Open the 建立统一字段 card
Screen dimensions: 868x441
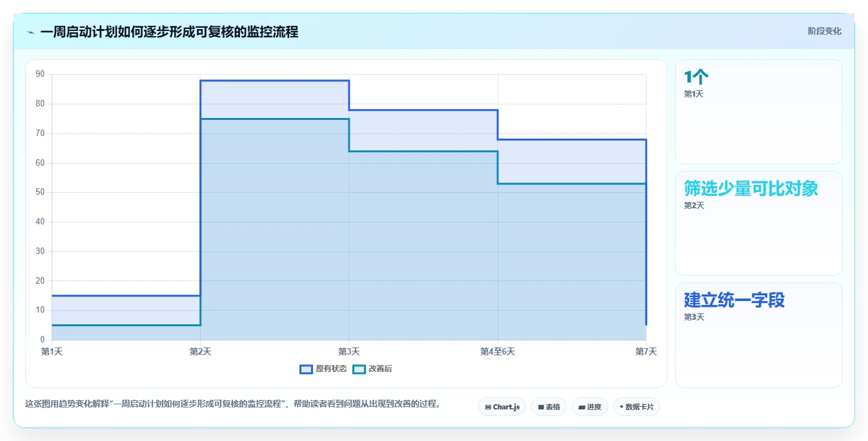(x=759, y=335)
